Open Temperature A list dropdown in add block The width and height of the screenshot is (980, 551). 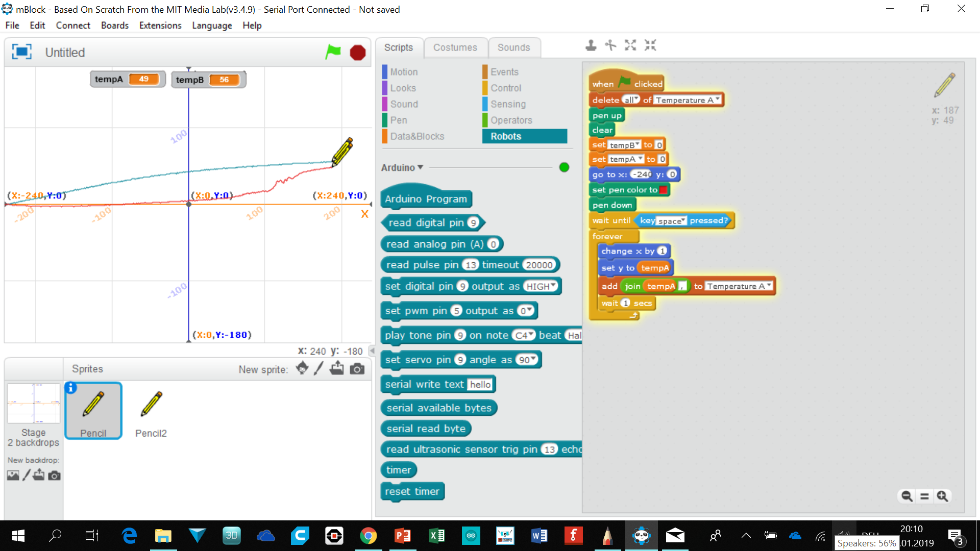point(739,286)
